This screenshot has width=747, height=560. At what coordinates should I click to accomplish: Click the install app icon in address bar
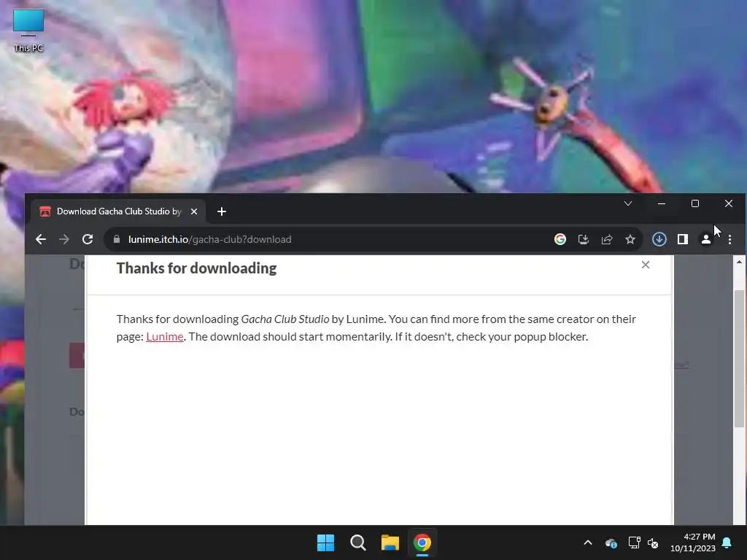point(584,239)
